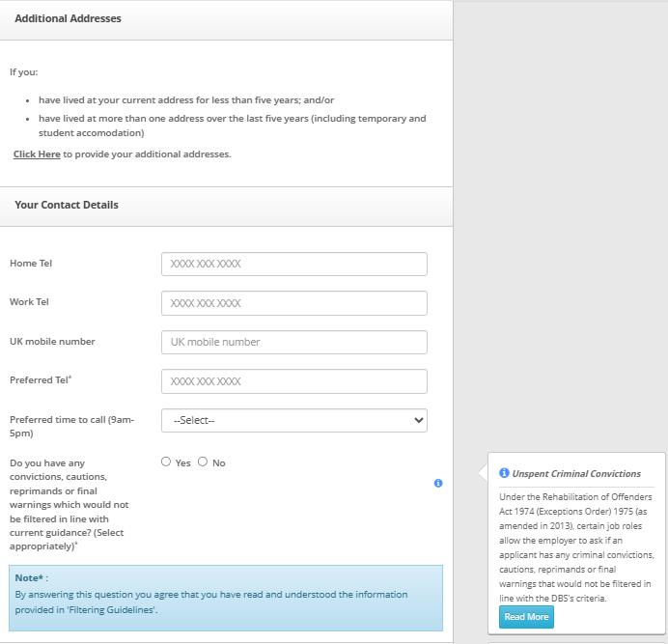Click the Home Tel label

pos(31,264)
